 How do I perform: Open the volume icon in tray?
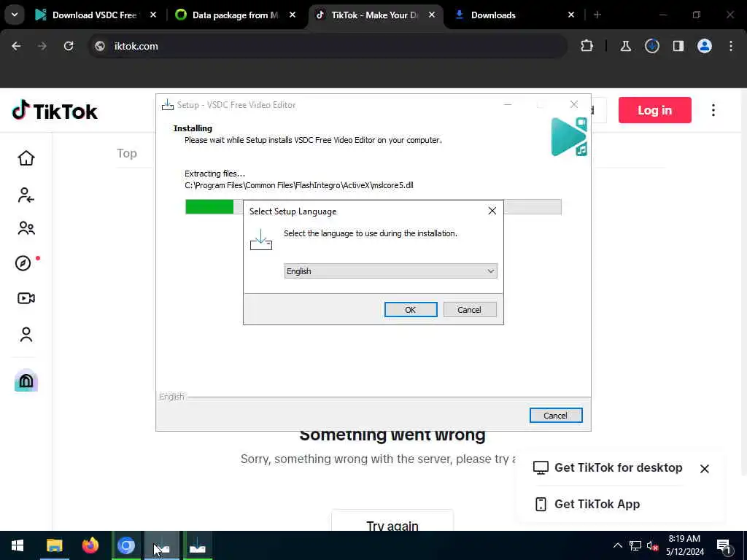652,545
